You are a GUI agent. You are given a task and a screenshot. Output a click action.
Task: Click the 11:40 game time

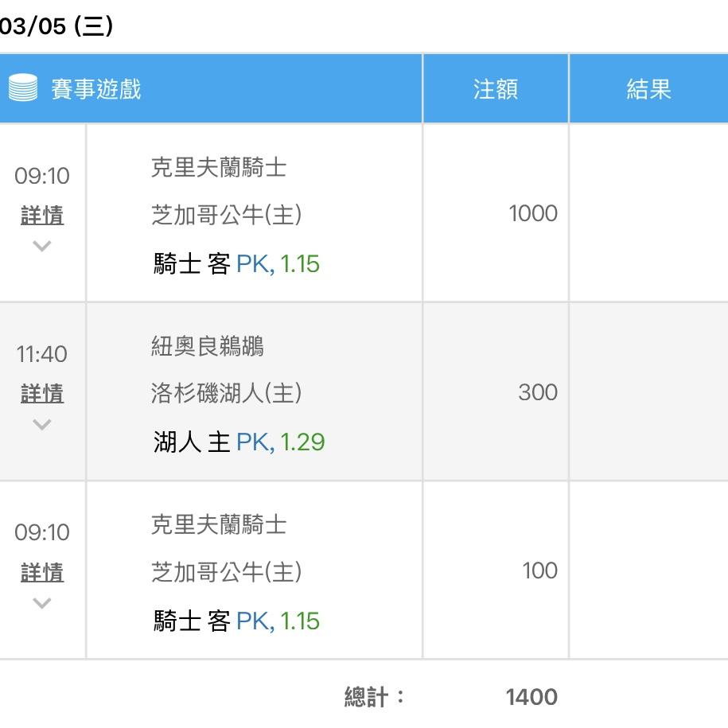pos(42,354)
